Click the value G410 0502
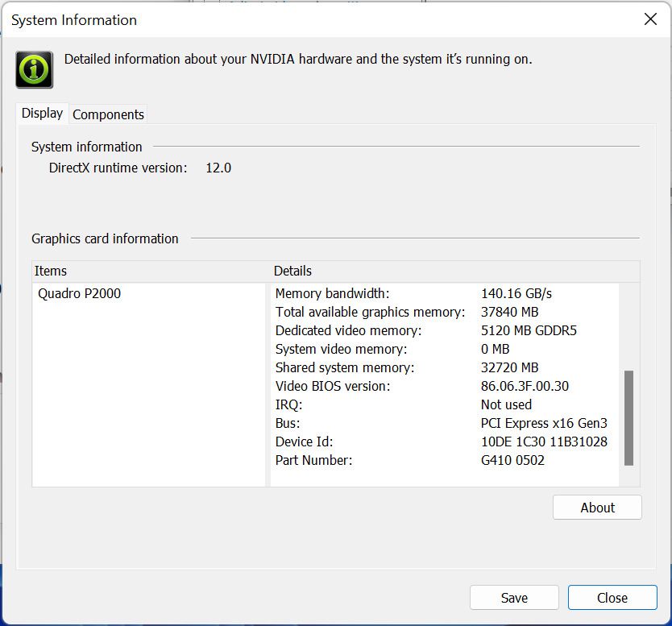The image size is (672, 626). point(512,460)
